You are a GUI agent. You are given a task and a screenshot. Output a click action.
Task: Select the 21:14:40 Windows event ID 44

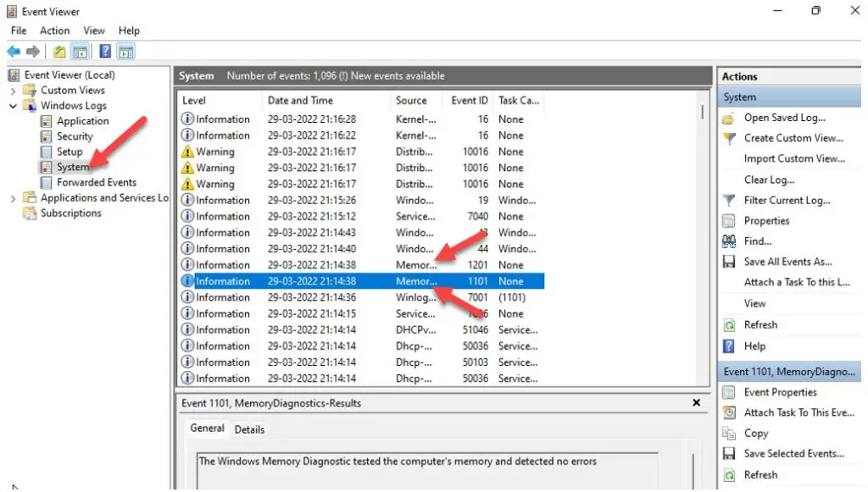(361, 249)
